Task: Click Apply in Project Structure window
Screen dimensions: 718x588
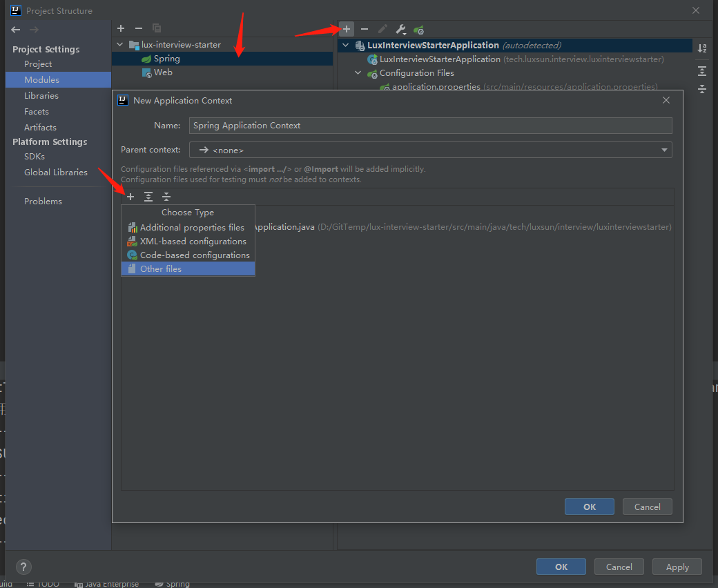Action: [677, 567]
